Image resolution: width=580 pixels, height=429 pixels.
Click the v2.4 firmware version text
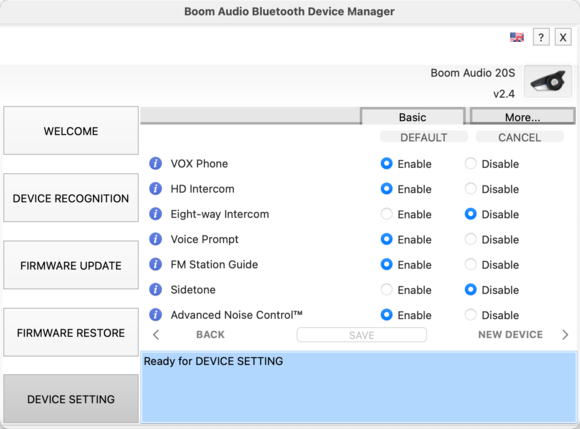click(x=504, y=94)
